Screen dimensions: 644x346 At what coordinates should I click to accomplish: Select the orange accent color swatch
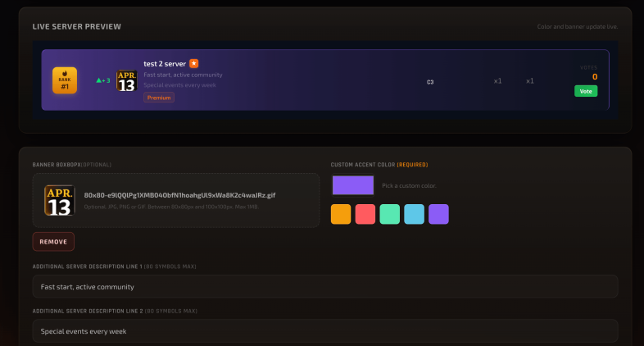click(x=341, y=214)
